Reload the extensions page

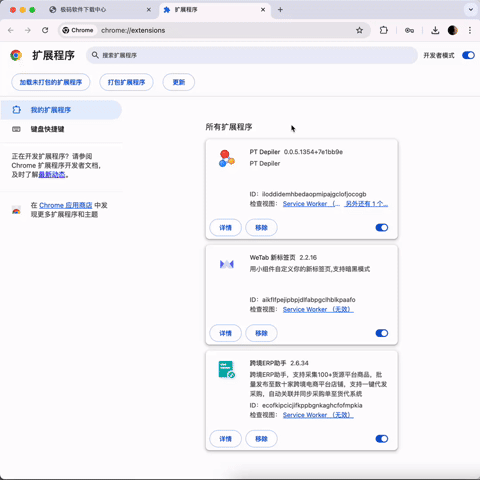[x=45, y=30]
